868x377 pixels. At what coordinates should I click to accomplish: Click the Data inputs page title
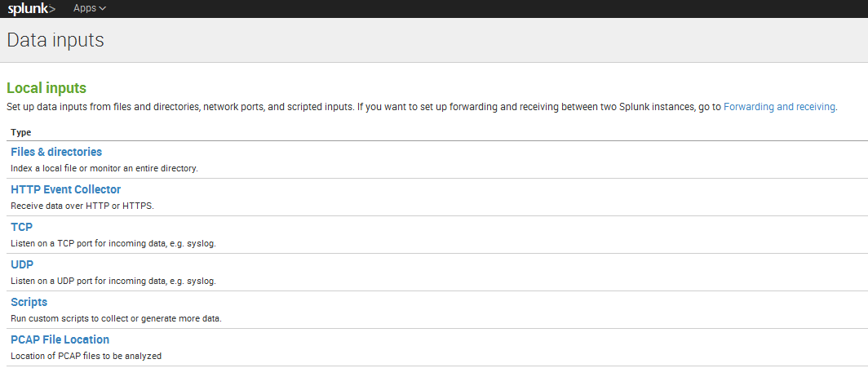[55, 40]
